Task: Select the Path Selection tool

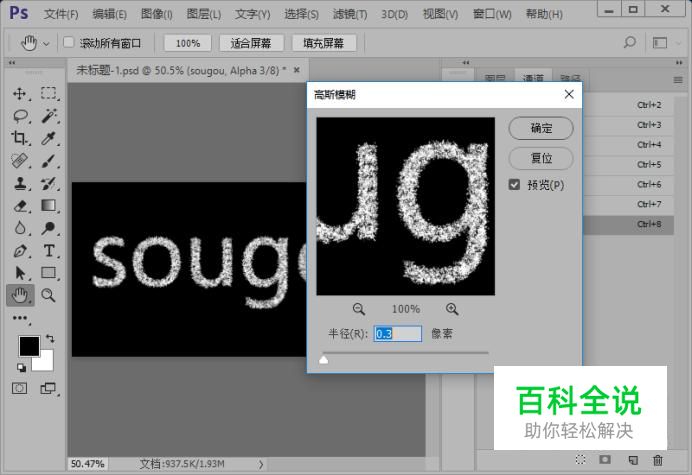Action: click(x=20, y=273)
